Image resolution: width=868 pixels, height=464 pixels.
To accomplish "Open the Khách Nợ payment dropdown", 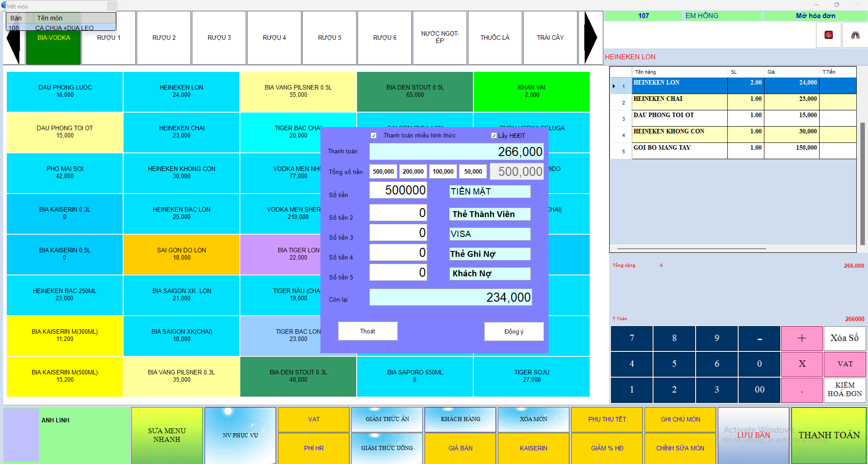I will (x=490, y=274).
